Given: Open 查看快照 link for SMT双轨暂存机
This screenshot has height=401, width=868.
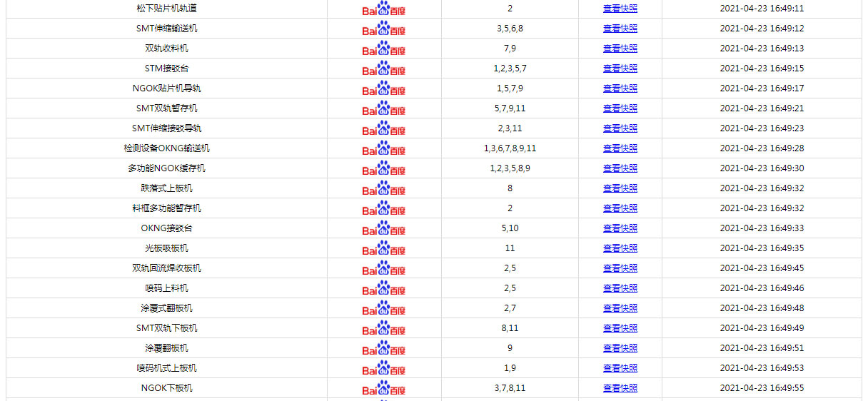Looking at the screenshot, I should (x=620, y=108).
